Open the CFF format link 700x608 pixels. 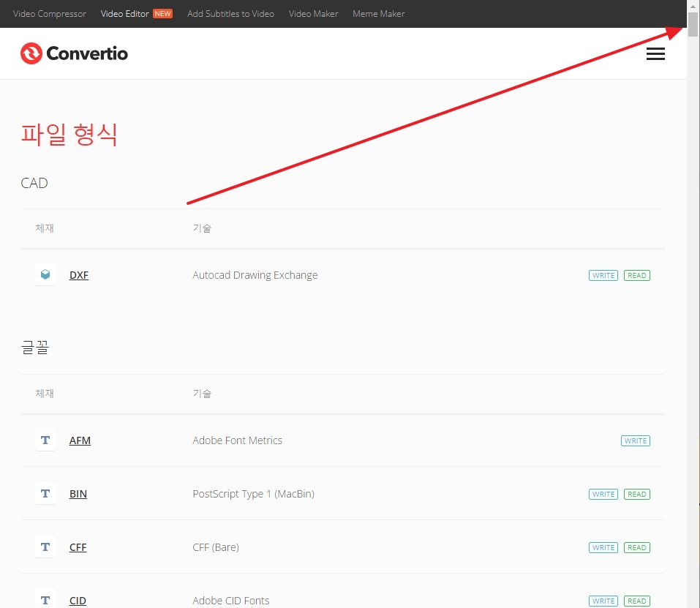point(78,547)
